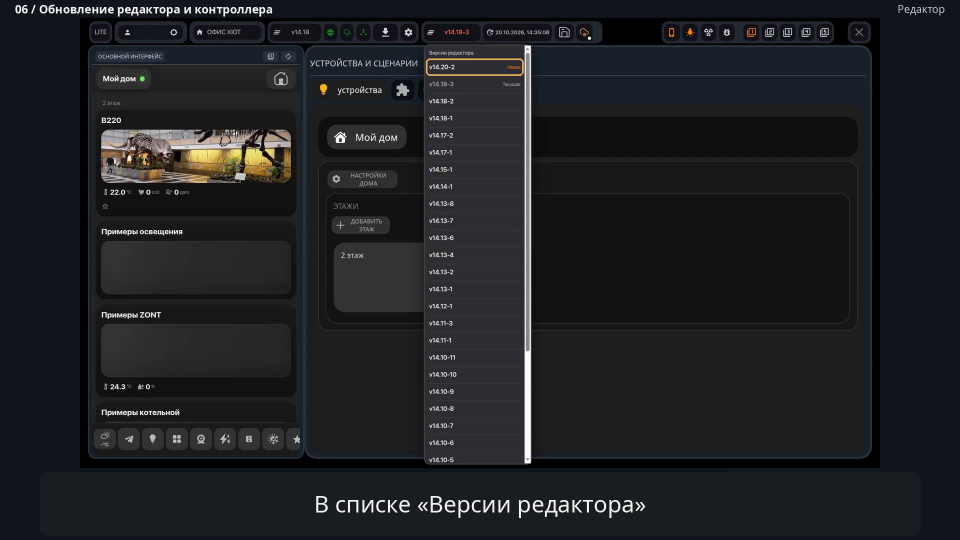Toggle the orange lamp icon
The height and width of the screenshot is (540, 960).
click(x=690, y=32)
